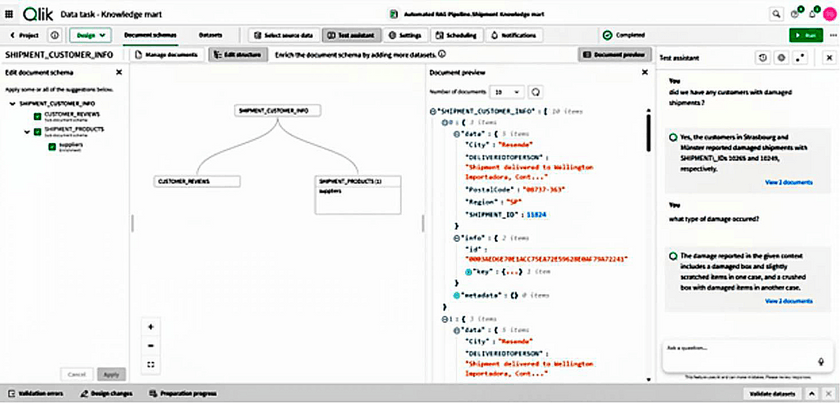Fit schema diagram to screen
Viewport: 840px width, 403px height.
click(150, 364)
